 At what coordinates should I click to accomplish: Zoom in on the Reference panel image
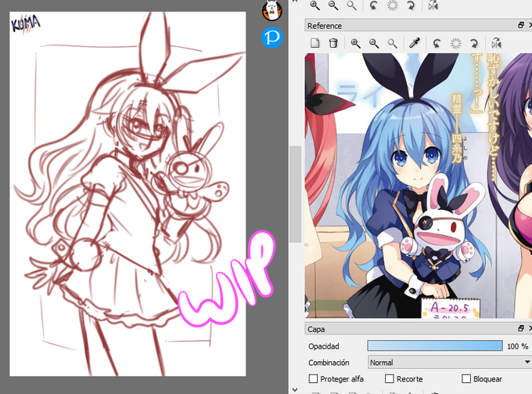coord(355,43)
